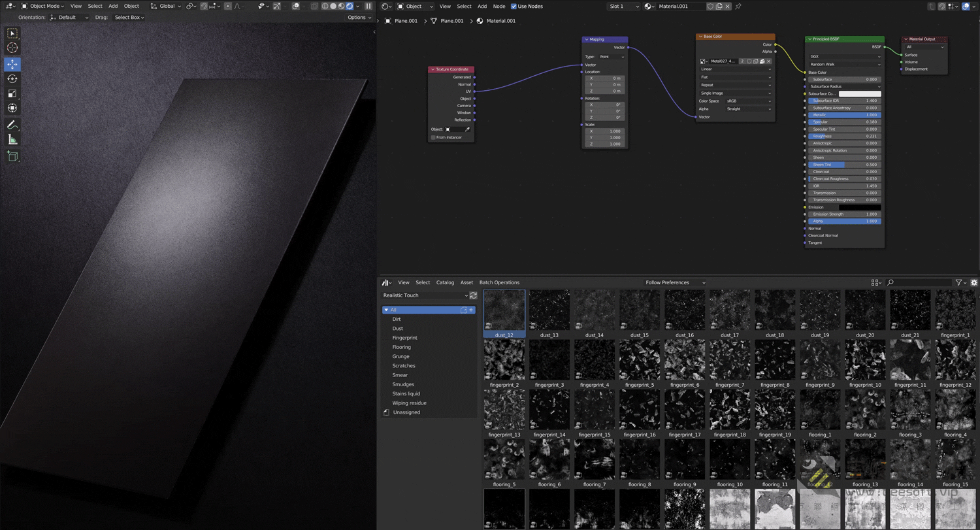This screenshot has width=980, height=530.
Task: Open viewport Options popover
Action: pyautogui.click(x=359, y=17)
